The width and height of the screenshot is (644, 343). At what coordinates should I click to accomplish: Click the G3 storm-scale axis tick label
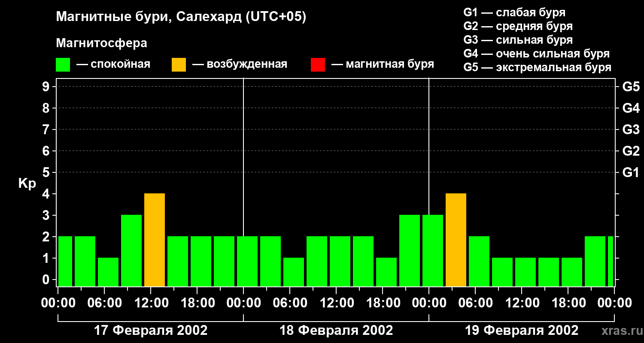click(x=631, y=129)
